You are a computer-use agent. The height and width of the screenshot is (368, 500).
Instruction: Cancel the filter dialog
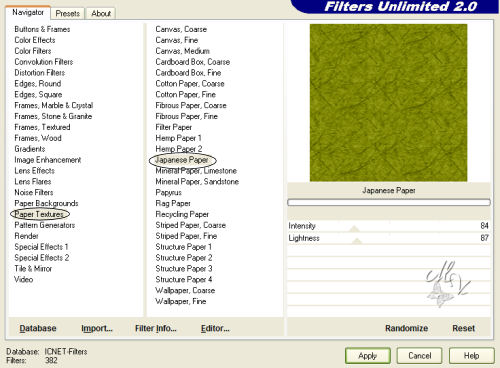420,356
